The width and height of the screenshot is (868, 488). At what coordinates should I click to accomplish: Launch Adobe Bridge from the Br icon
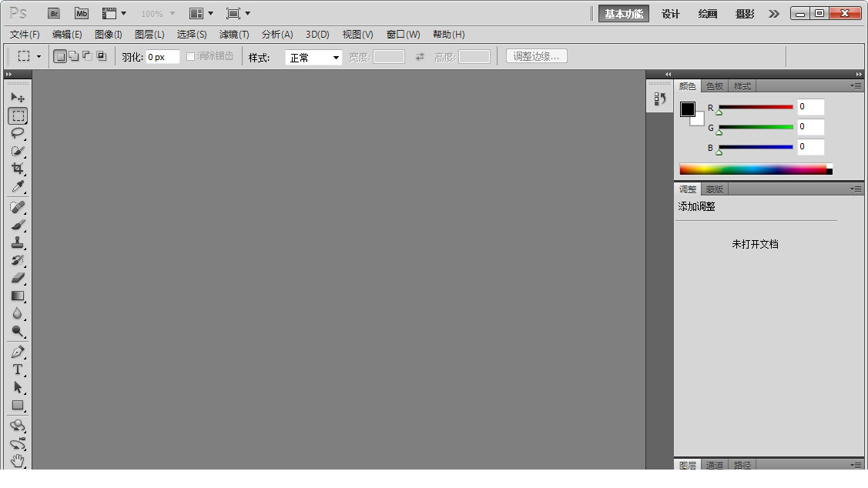54,14
